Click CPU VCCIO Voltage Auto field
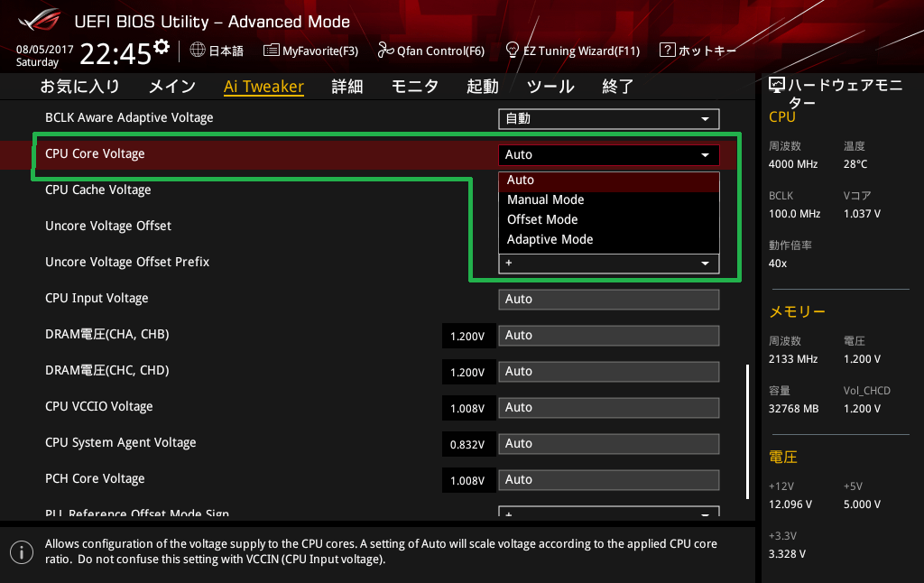 (609, 407)
